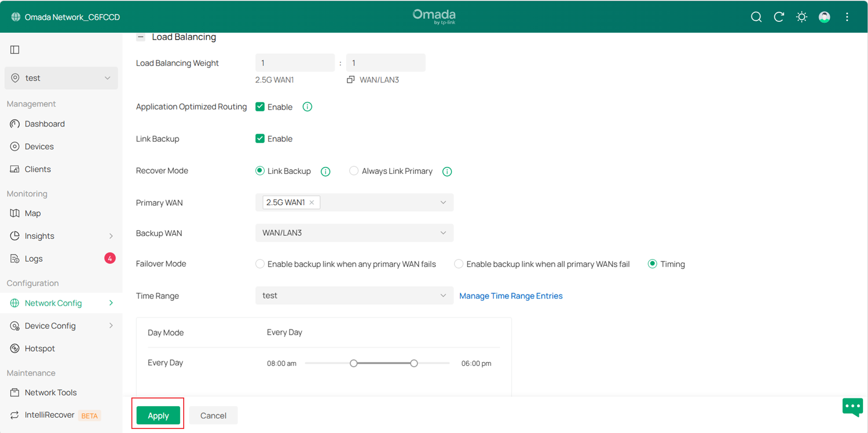Collapse the Load Balancing section
This screenshot has height=433, width=868.
point(141,37)
